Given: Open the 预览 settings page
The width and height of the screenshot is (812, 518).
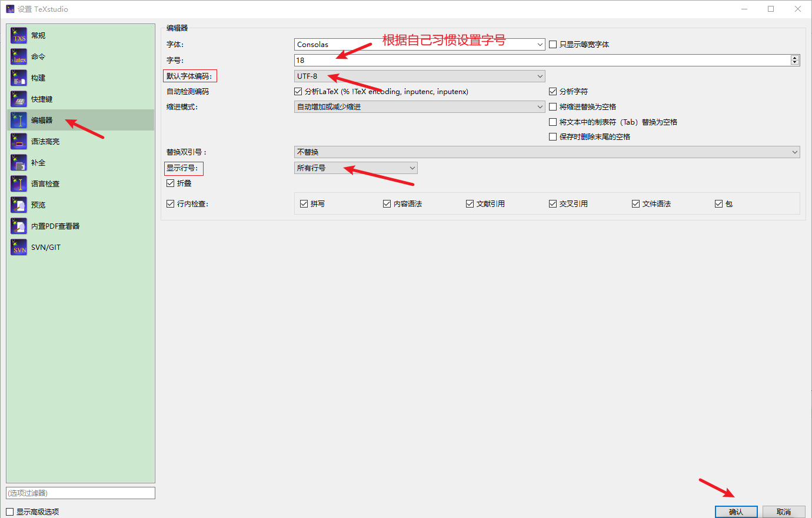Looking at the screenshot, I should pos(80,205).
